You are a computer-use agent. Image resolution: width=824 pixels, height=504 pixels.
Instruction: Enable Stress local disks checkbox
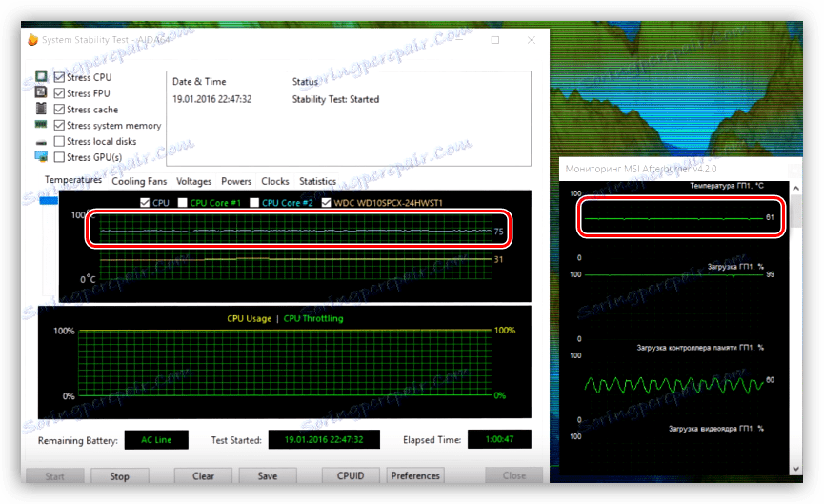point(59,141)
